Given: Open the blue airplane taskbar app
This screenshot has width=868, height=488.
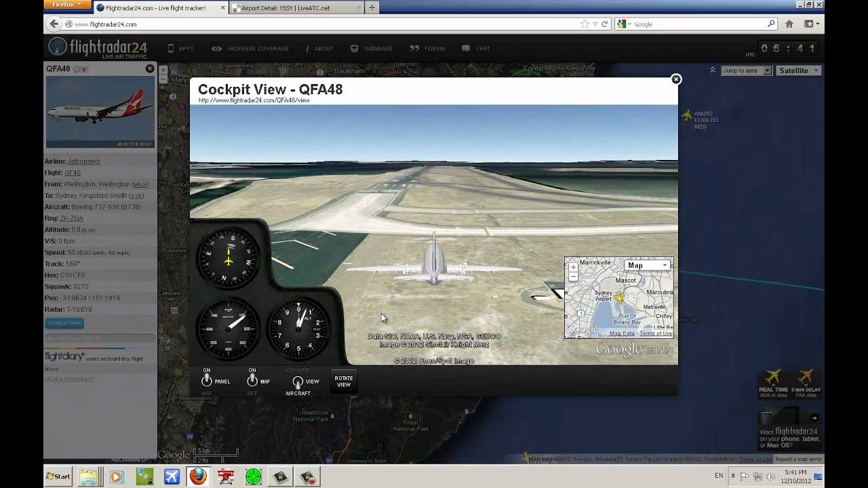Looking at the screenshot, I should pyautogui.click(x=172, y=476).
